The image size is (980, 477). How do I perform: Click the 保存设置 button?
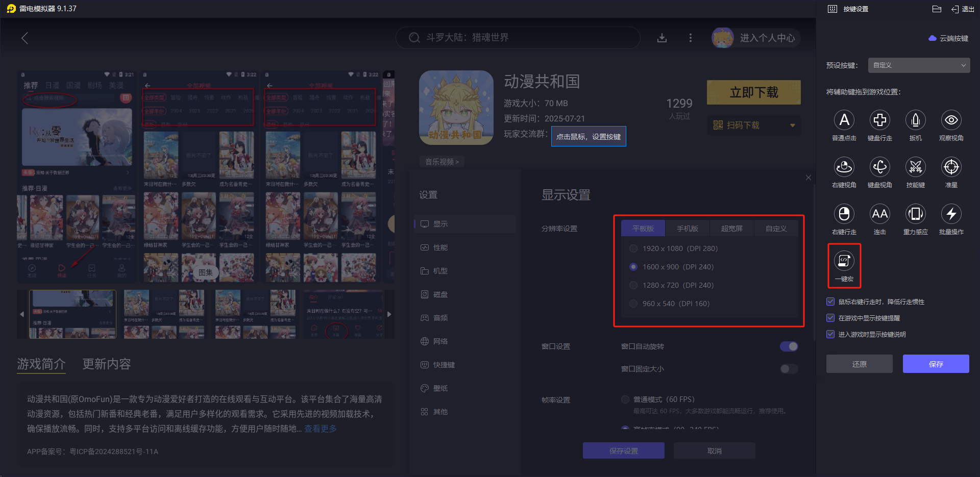coord(624,450)
